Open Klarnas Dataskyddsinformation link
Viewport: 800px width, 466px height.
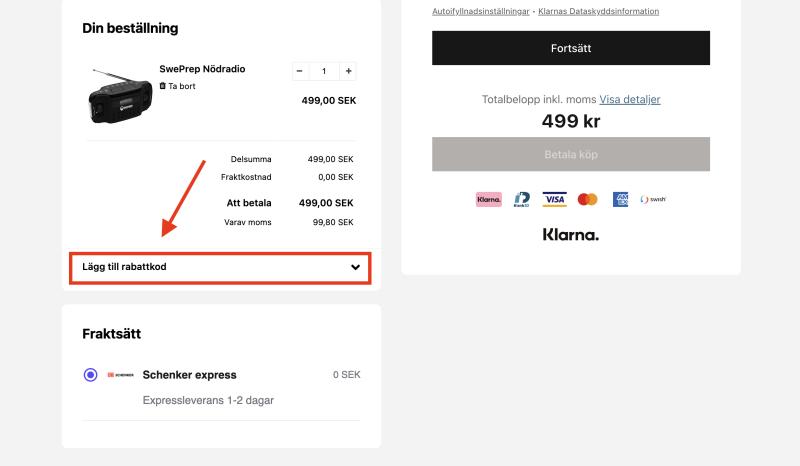tap(598, 11)
